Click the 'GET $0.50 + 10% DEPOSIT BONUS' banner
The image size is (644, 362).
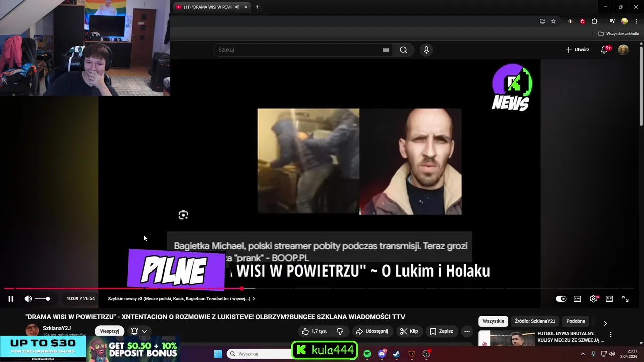point(133,349)
